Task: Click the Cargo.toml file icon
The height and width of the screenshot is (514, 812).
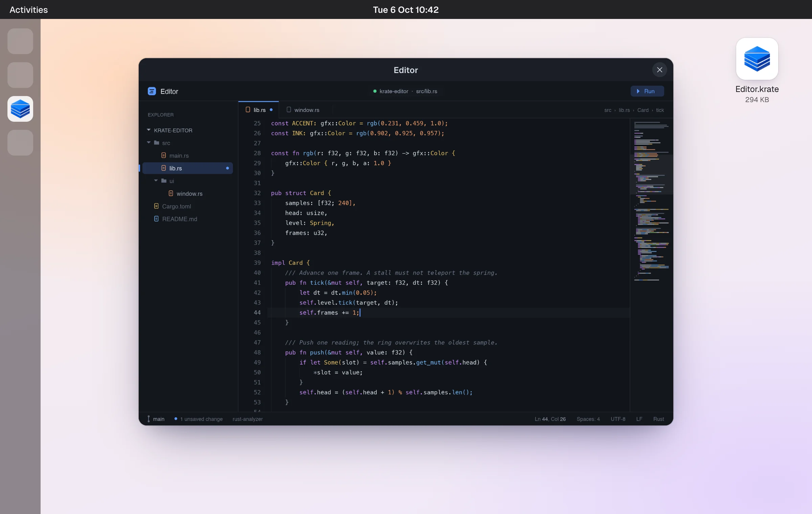Action: point(156,206)
